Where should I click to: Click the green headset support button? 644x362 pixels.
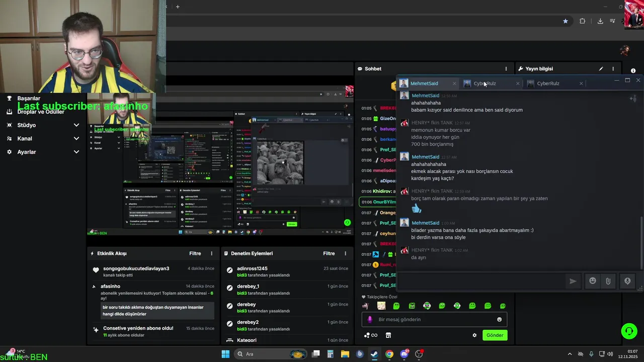click(x=629, y=331)
